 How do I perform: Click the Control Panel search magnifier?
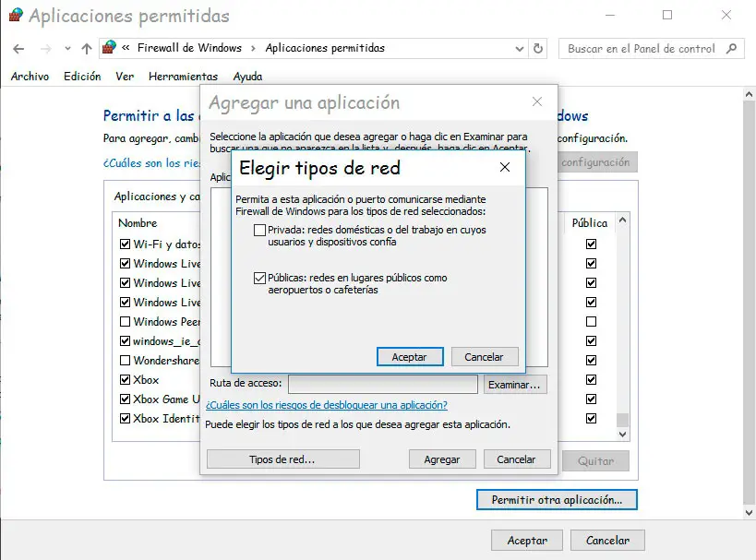[x=731, y=48]
